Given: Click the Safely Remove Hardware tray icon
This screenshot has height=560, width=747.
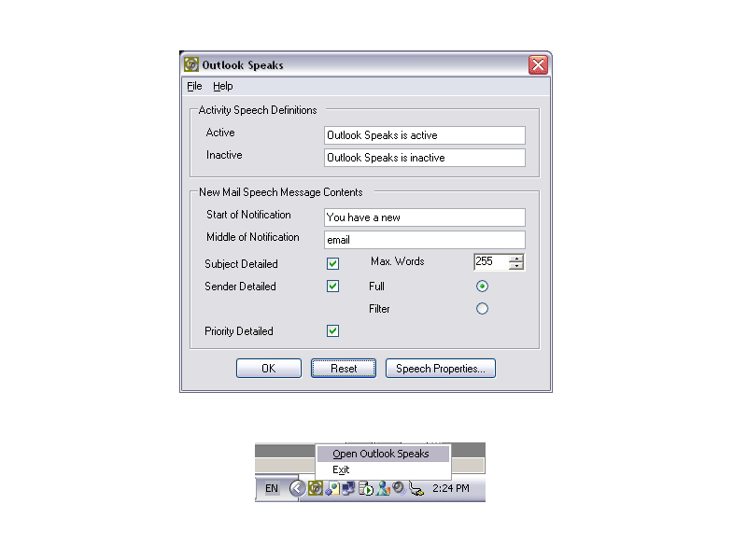Looking at the screenshot, I should 416,488.
